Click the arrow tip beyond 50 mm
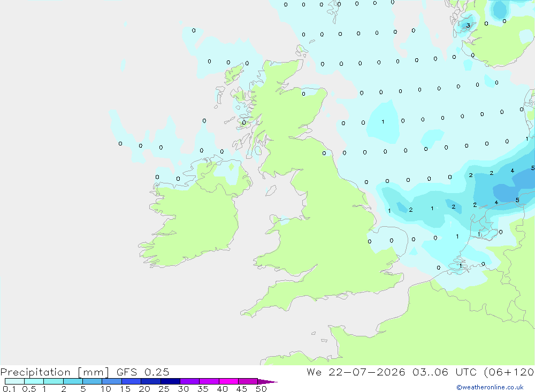 pos(267,382)
